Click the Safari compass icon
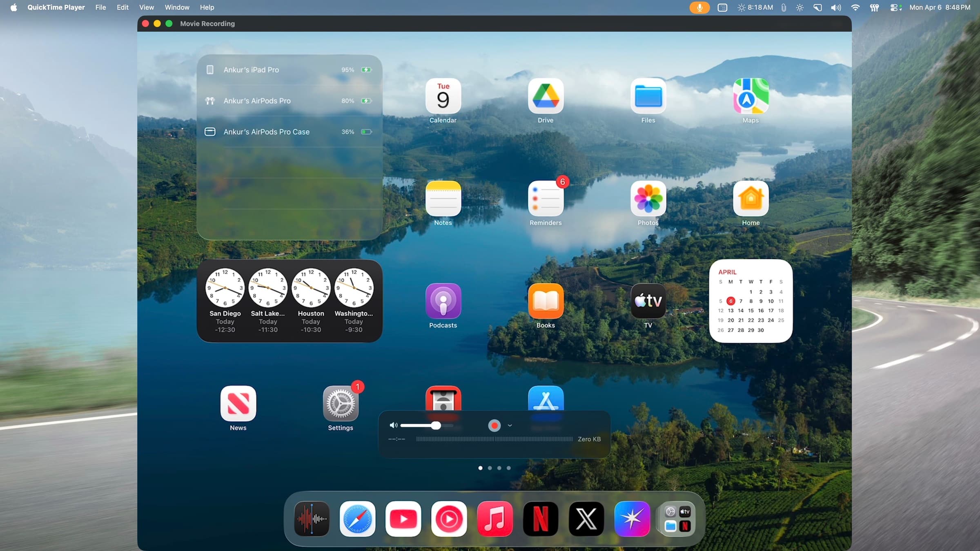Image resolution: width=980 pixels, height=551 pixels. click(357, 519)
